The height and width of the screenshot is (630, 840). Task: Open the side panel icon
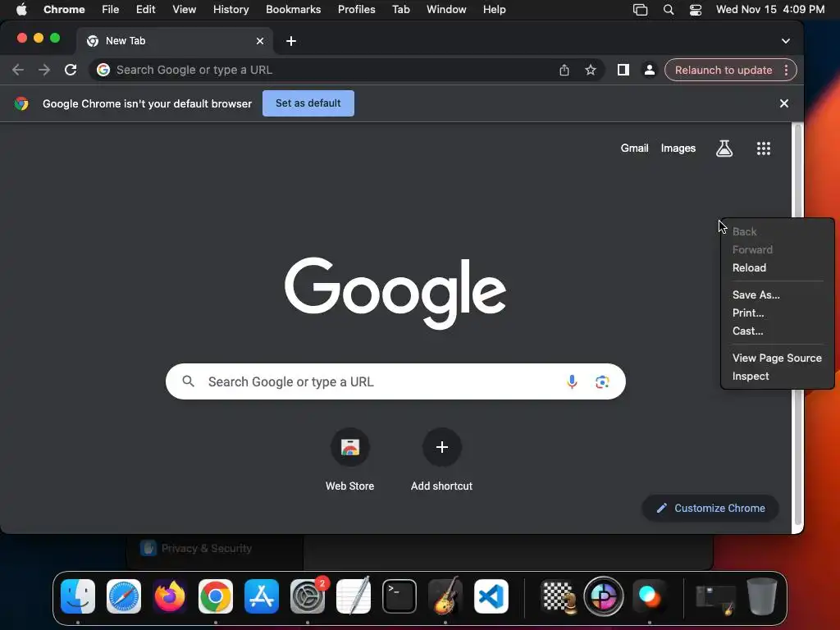623,70
